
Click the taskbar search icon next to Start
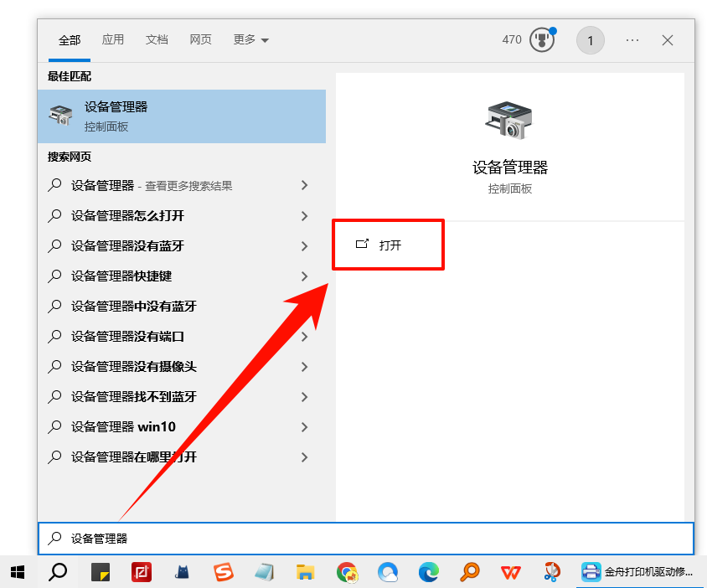(x=57, y=573)
